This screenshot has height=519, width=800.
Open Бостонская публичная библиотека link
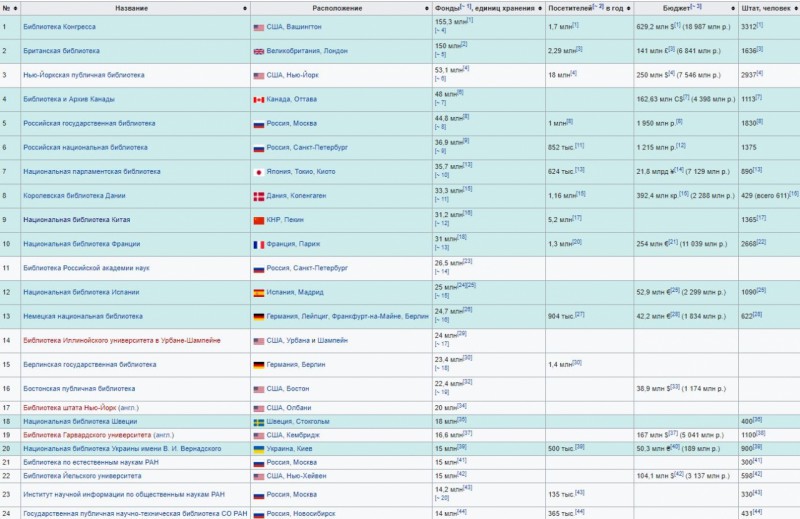click(79, 388)
